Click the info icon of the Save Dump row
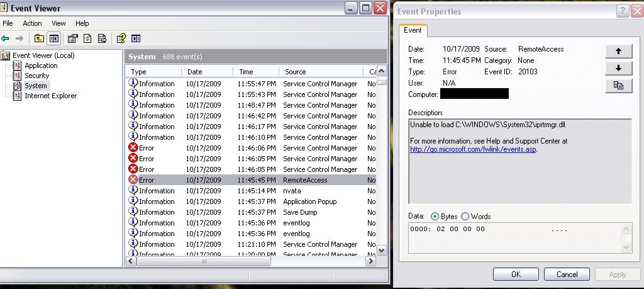The image size is (644, 289). click(133, 212)
